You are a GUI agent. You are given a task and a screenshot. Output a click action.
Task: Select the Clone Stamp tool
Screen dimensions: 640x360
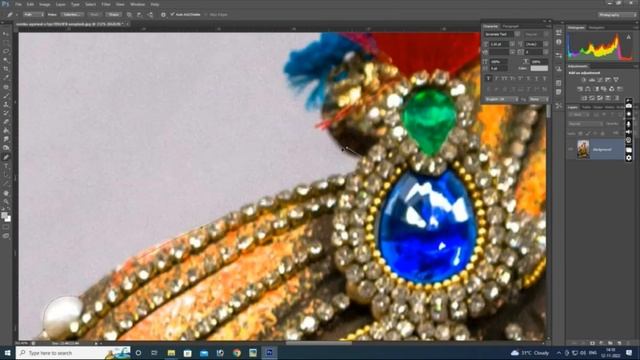[6, 104]
